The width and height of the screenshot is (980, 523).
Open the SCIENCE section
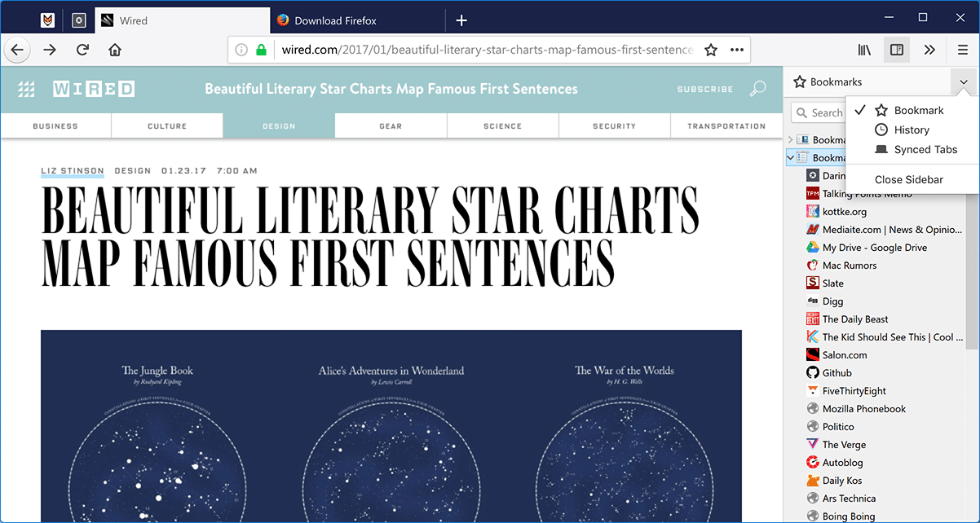(x=502, y=125)
